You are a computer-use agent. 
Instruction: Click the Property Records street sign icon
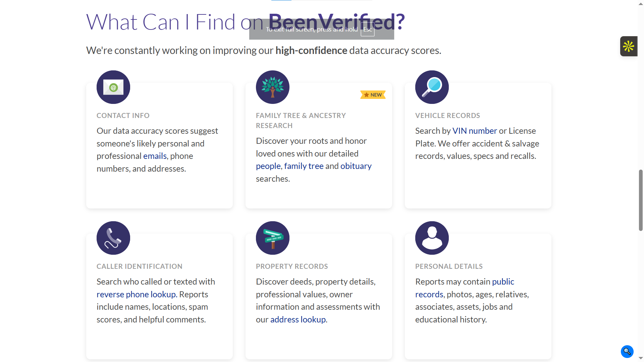[x=273, y=238]
